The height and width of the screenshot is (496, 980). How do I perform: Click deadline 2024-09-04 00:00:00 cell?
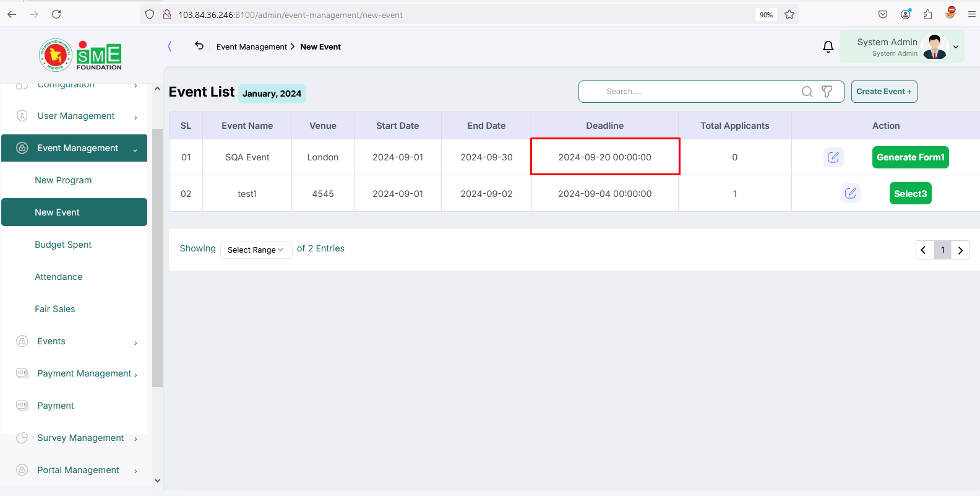tap(605, 194)
